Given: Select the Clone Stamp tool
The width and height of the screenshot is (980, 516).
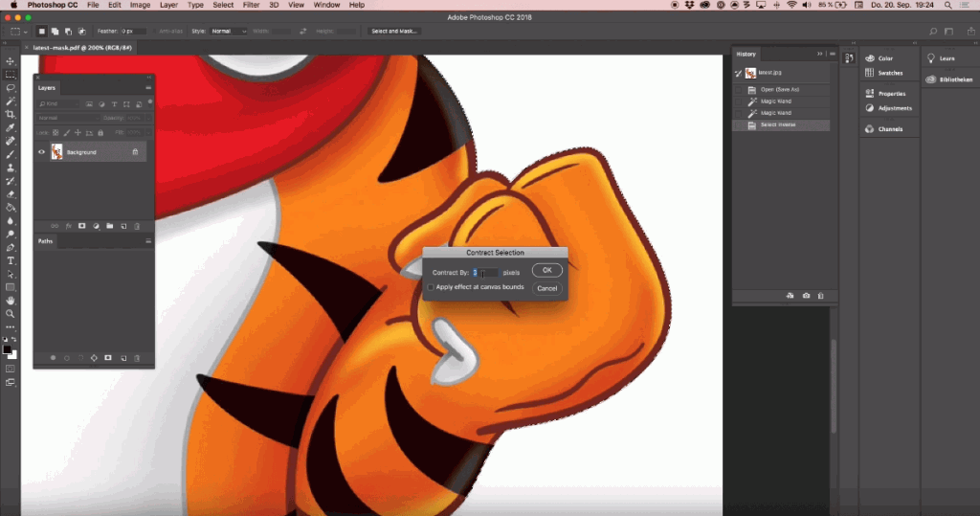Looking at the screenshot, I should pos(10,168).
